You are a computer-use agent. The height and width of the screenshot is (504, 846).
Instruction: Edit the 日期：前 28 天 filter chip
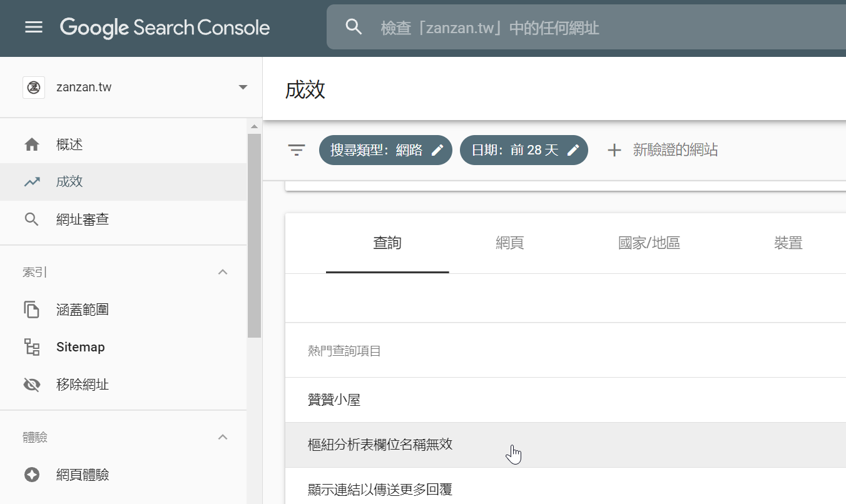[x=524, y=150]
